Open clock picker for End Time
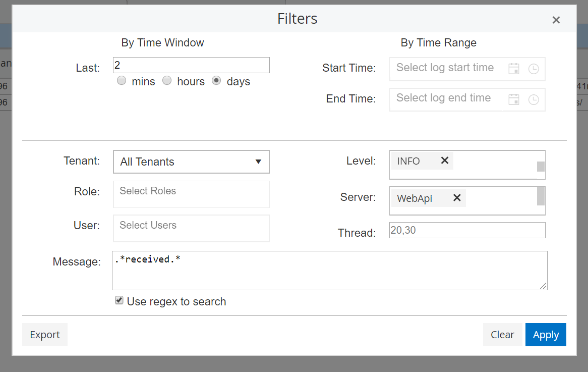The height and width of the screenshot is (372, 588). coord(534,99)
